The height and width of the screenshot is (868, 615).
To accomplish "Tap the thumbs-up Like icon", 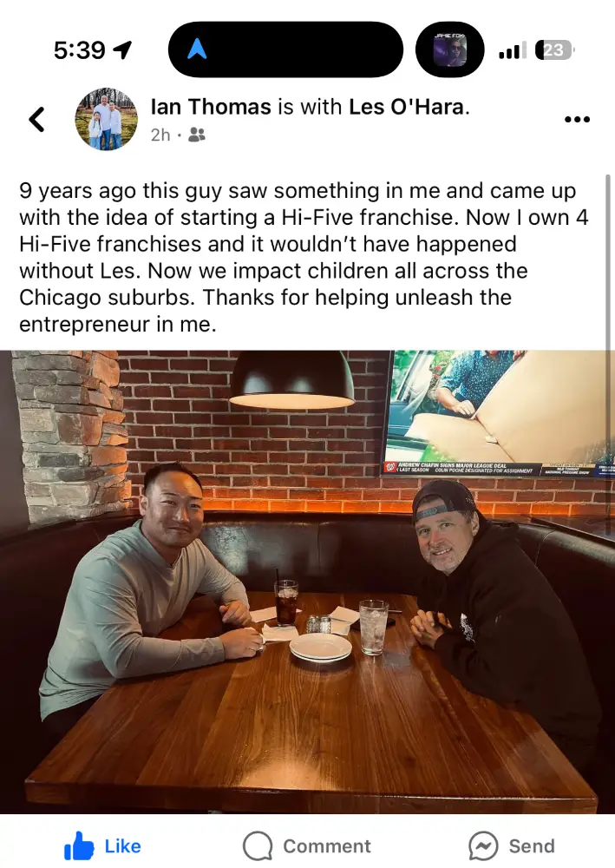I will tap(79, 846).
